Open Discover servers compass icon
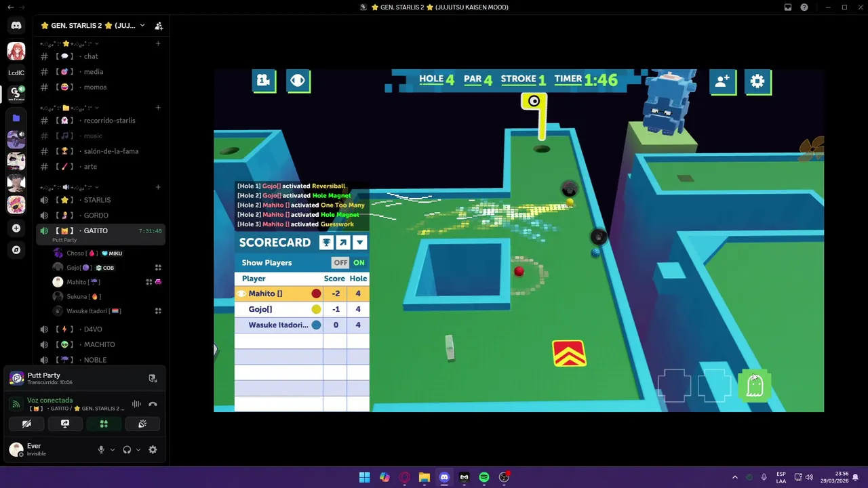 pyautogui.click(x=16, y=250)
